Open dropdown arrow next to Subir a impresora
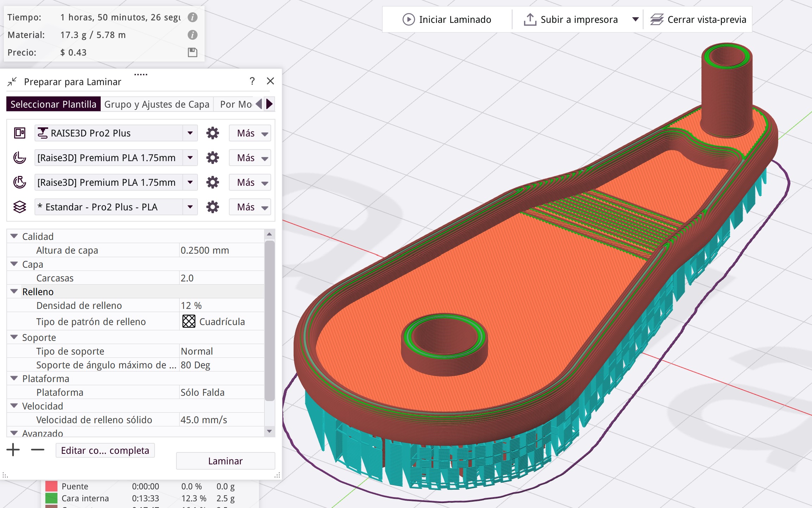Viewport: 812px width, 508px height. pyautogui.click(x=635, y=19)
